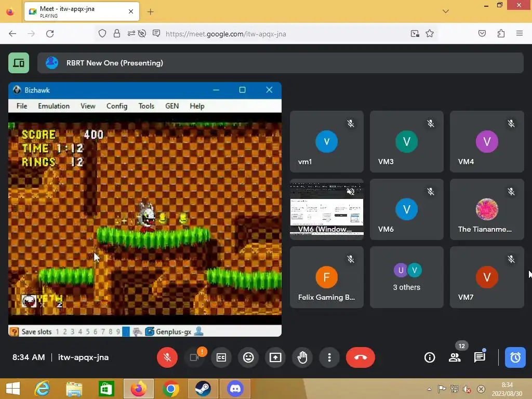Image resolution: width=532 pixels, height=399 pixels.
Task: Open Steam from the taskbar
Action: (x=203, y=389)
